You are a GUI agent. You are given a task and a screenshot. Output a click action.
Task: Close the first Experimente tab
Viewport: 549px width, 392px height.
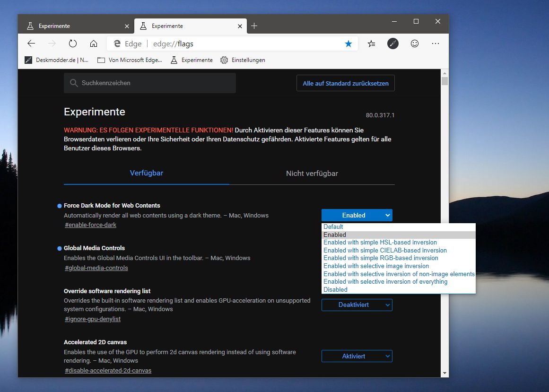coord(127,26)
